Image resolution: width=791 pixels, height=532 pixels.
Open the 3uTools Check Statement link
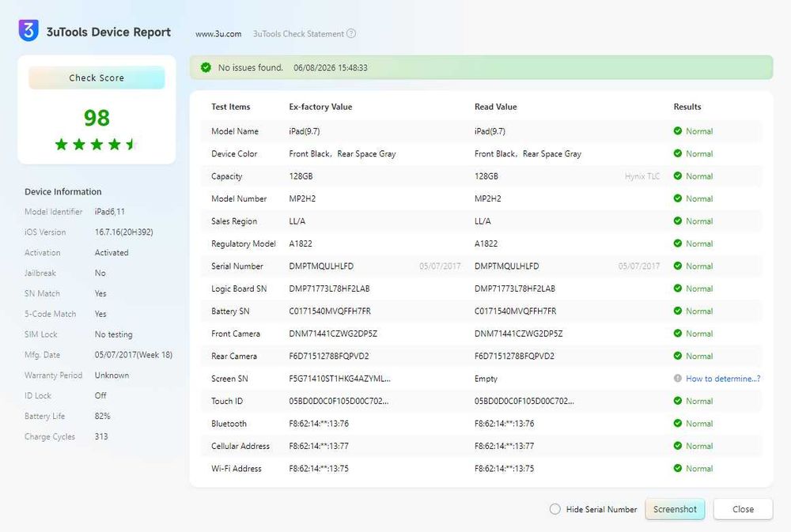(x=298, y=34)
